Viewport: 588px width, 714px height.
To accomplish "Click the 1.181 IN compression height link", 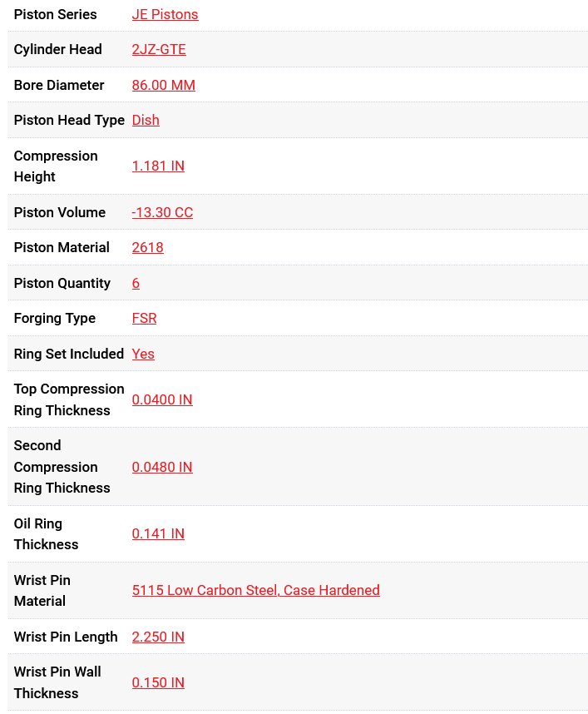I will click(x=158, y=166).
